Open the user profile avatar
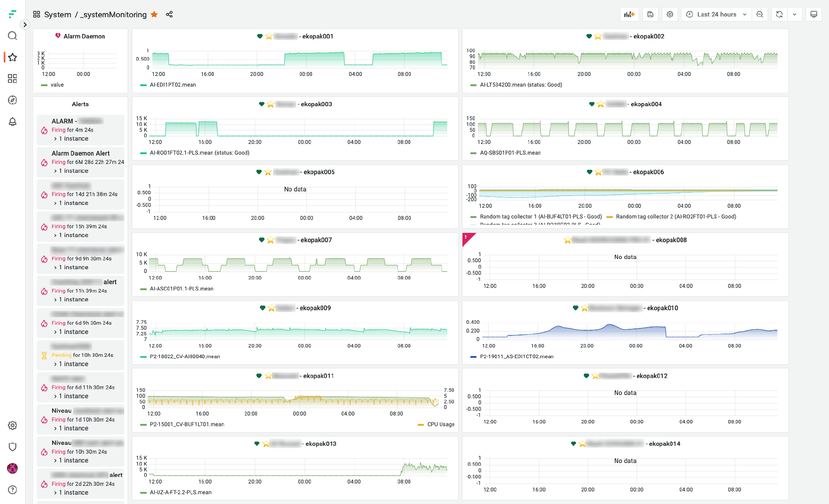Image resolution: width=829 pixels, height=504 pixels. pos(13,468)
